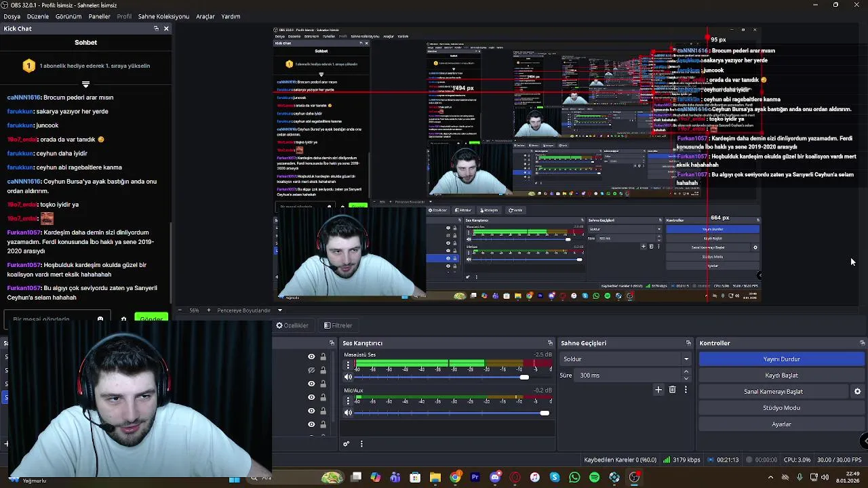Open the Masaüstü Ses options three-dot menu
868x488 pixels.
pos(348,365)
